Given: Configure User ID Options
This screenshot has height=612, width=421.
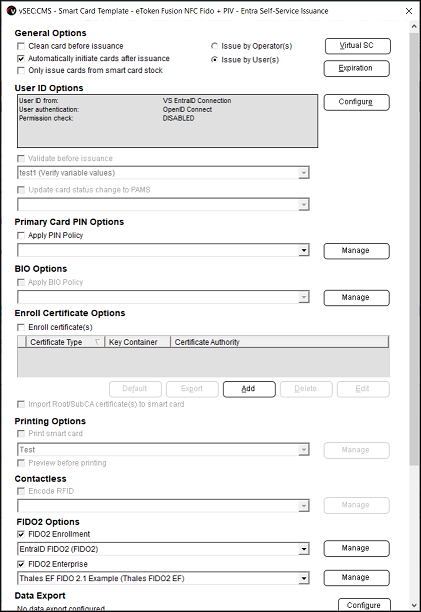Looking at the screenshot, I should click(x=356, y=102).
